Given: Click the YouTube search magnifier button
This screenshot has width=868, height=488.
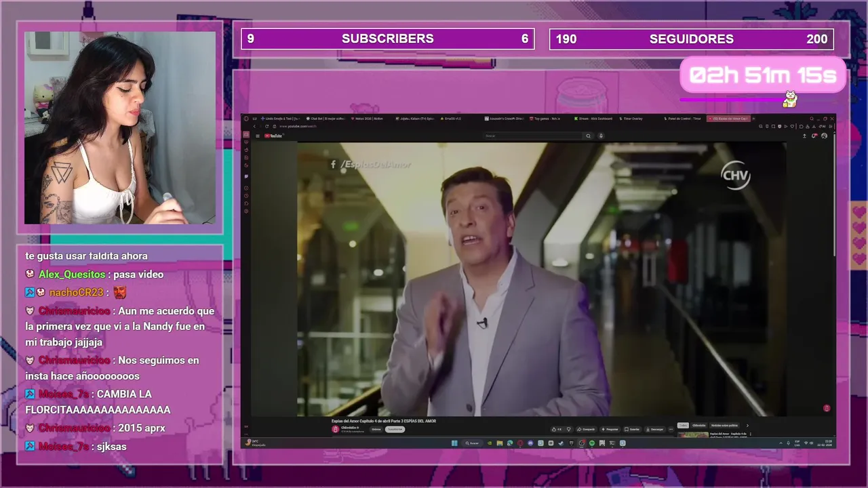Looking at the screenshot, I should click(588, 136).
